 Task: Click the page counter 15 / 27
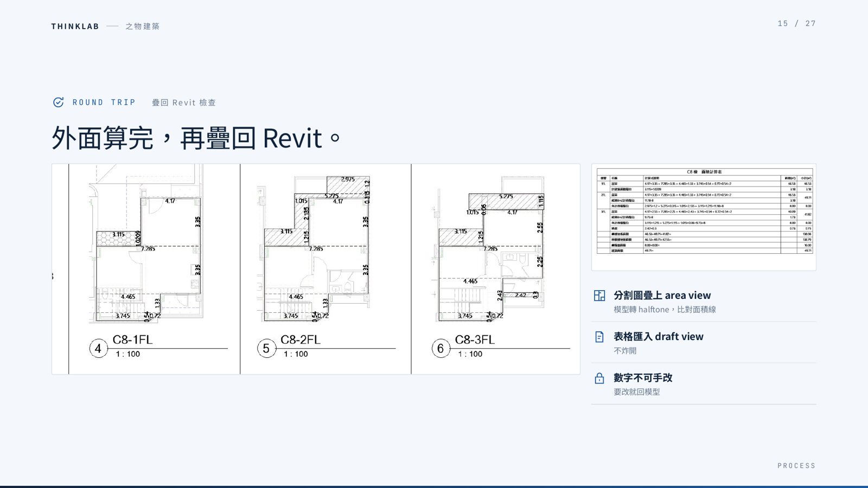[796, 23]
